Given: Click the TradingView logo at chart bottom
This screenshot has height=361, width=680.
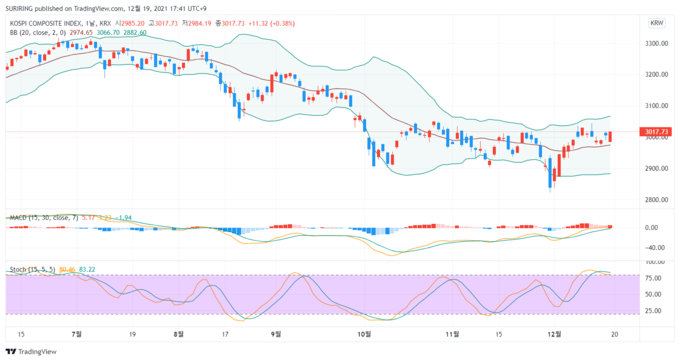Looking at the screenshot, I should (x=31, y=351).
